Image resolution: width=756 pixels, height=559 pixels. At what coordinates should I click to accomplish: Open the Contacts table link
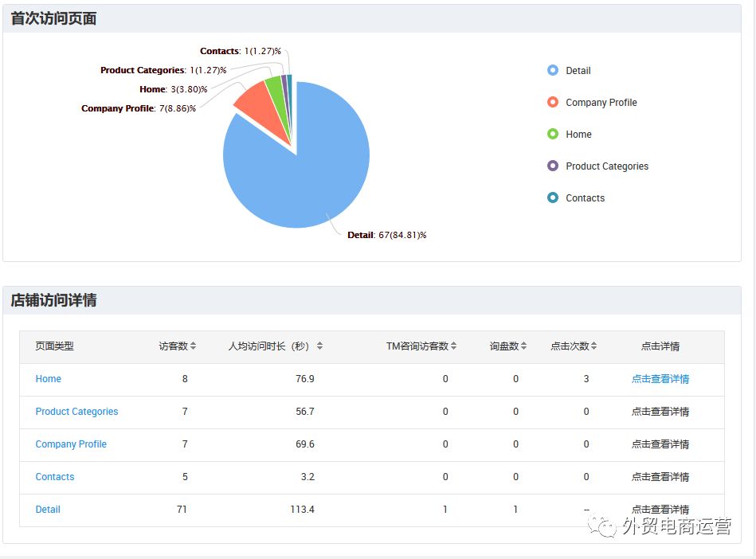click(x=55, y=477)
